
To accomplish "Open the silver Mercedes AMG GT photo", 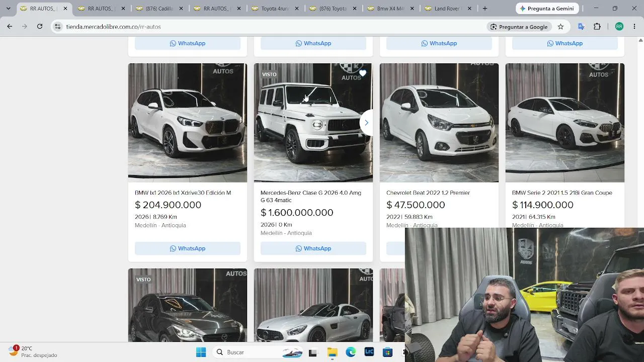I will pyautogui.click(x=313, y=305).
